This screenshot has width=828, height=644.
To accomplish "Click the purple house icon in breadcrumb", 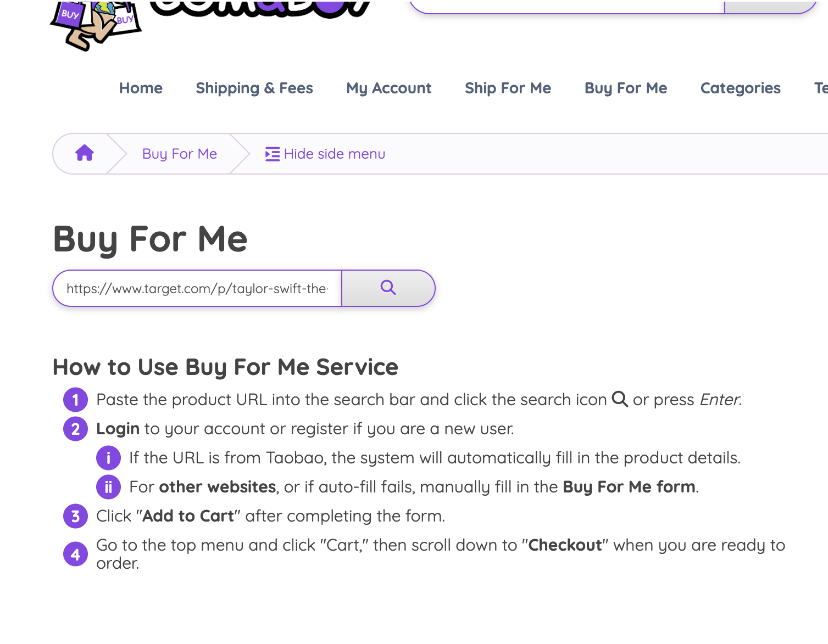I will point(85,153).
